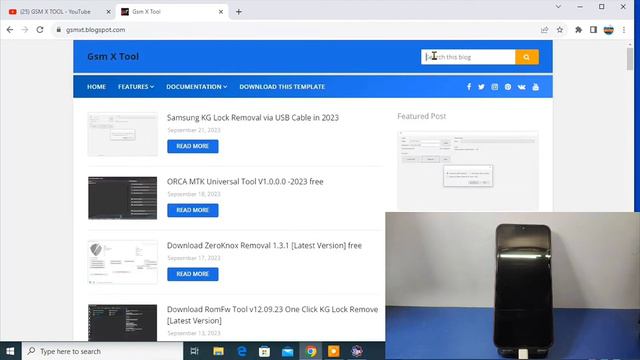Click the page vertical scrollbar thumb

(x=630, y=59)
